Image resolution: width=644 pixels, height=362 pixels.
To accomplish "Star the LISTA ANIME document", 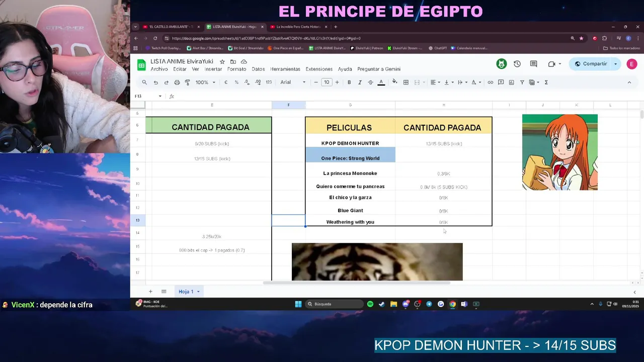I will (222, 61).
